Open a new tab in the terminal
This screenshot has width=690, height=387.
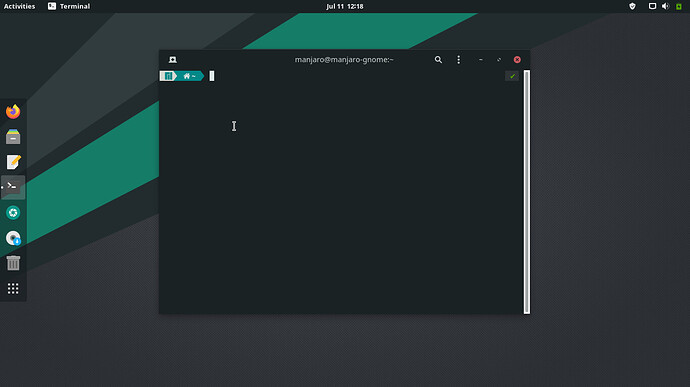(172, 59)
